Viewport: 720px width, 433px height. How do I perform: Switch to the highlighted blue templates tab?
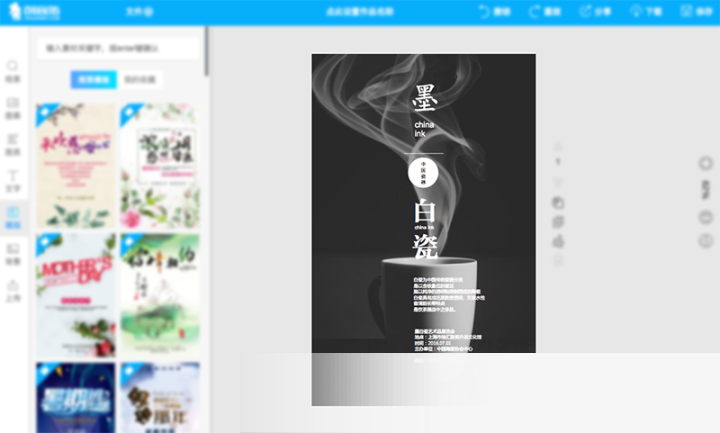tap(94, 79)
